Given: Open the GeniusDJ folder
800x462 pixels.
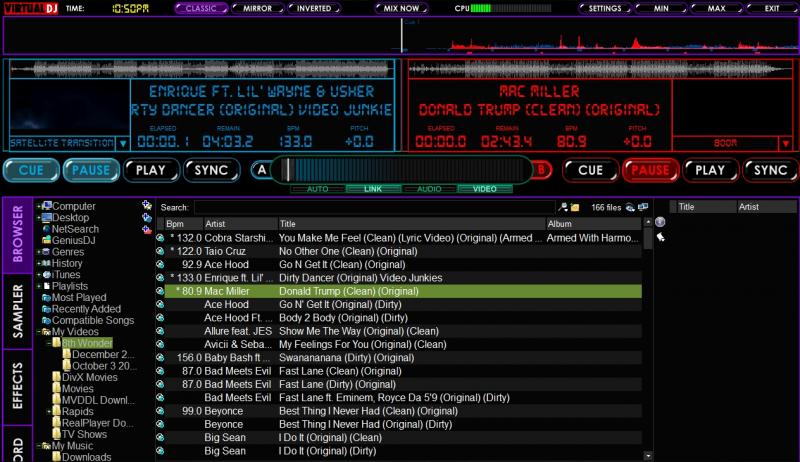Looking at the screenshot, I should [69, 240].
